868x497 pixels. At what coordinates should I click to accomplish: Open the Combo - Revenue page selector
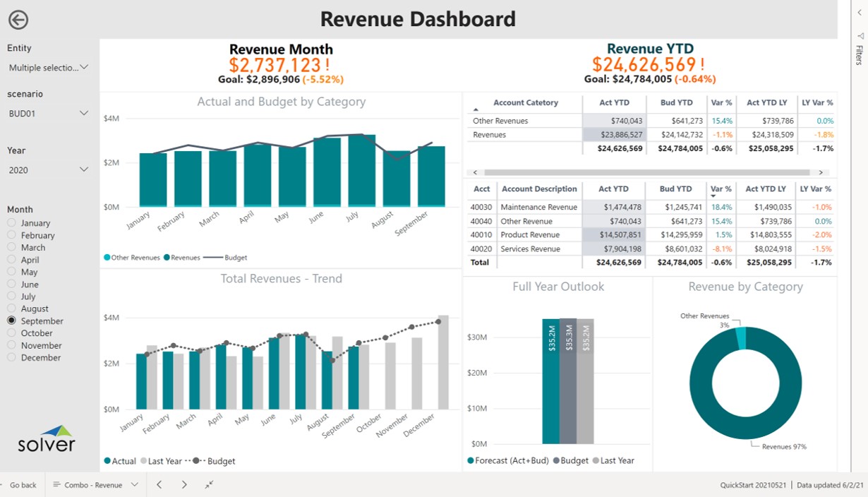96,485
